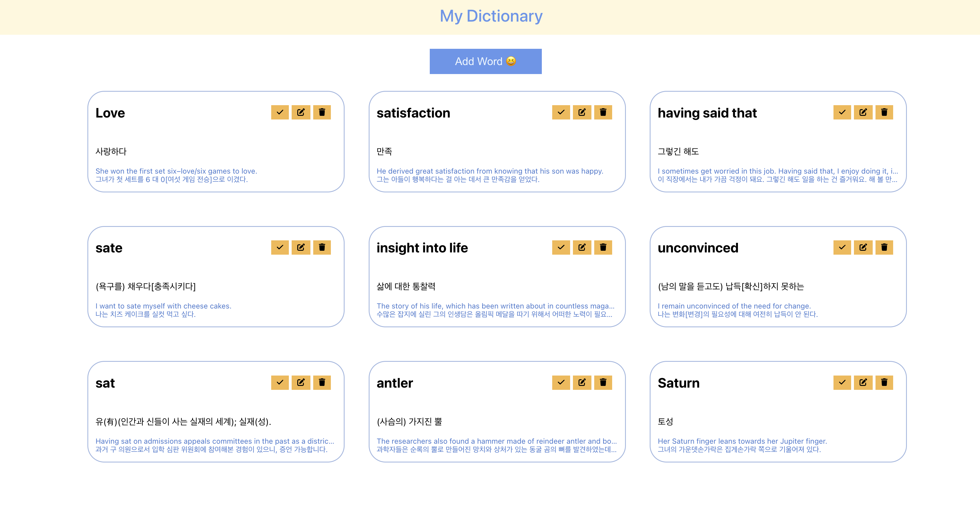Toggle the checkmark on the Love card
The height and width of the screenshot is (511, 980).
pos(280,112)
